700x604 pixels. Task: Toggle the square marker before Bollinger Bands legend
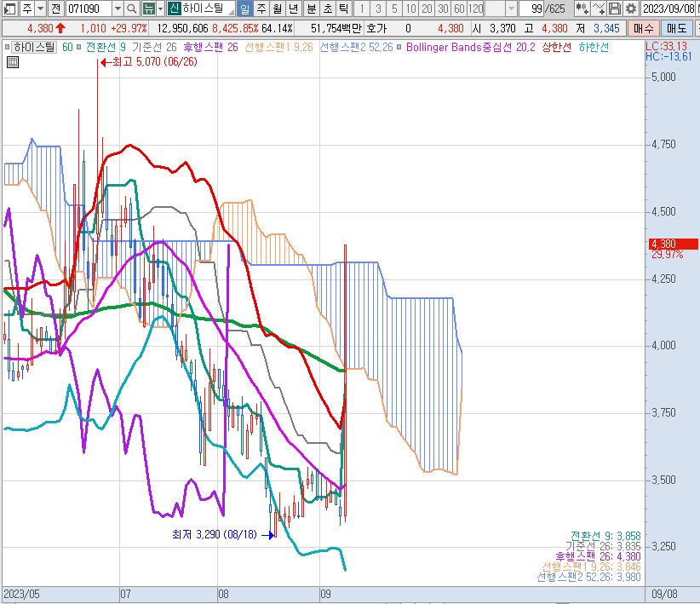click(x=399, y=47)
